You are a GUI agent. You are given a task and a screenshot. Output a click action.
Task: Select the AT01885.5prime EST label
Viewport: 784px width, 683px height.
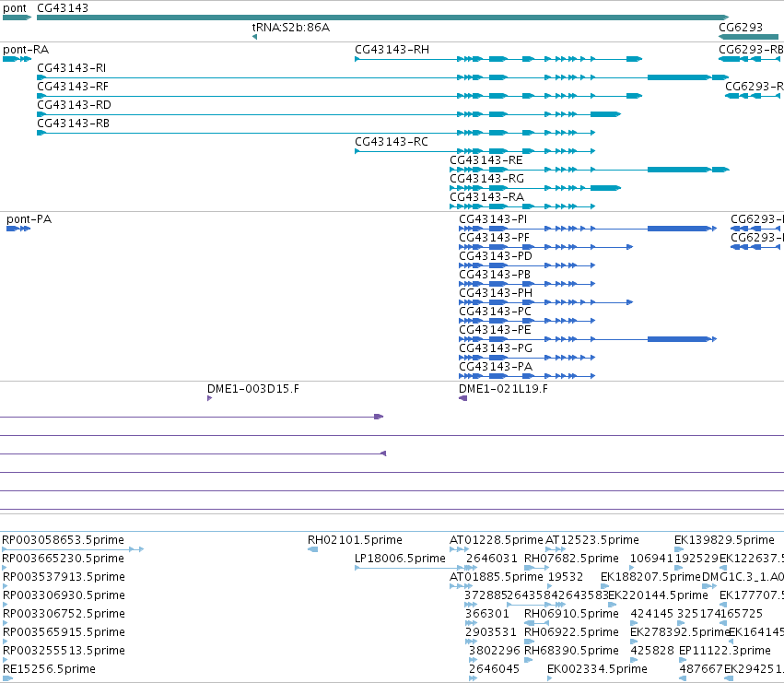pos(497,577)
